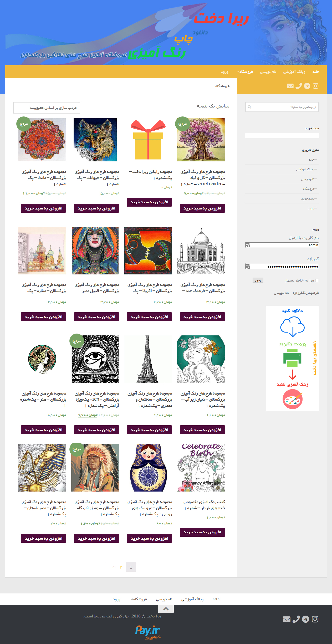Click the scroll-to-top chevron in the footer
Viewport: 332px width, 644px height.
166,609
